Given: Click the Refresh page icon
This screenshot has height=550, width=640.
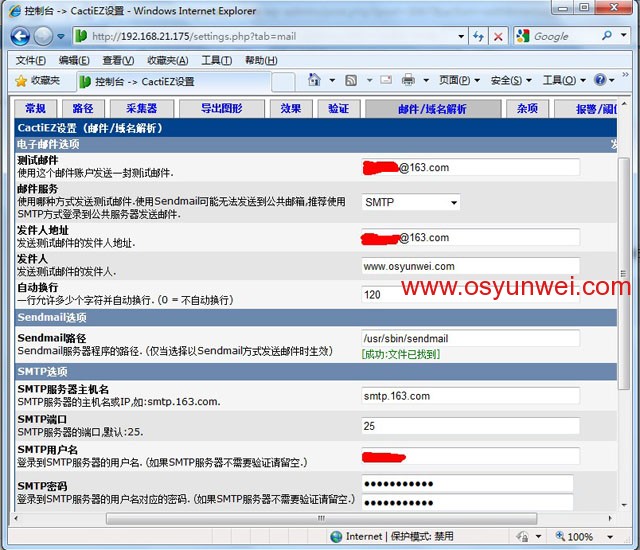Looking at the screenshot, I should (478, 37).
